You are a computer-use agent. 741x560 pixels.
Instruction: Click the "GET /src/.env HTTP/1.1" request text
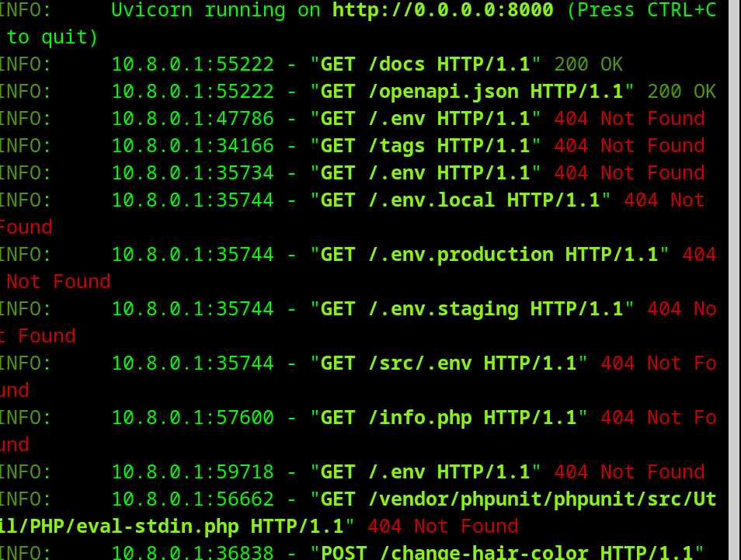click(x=448, y=363)
